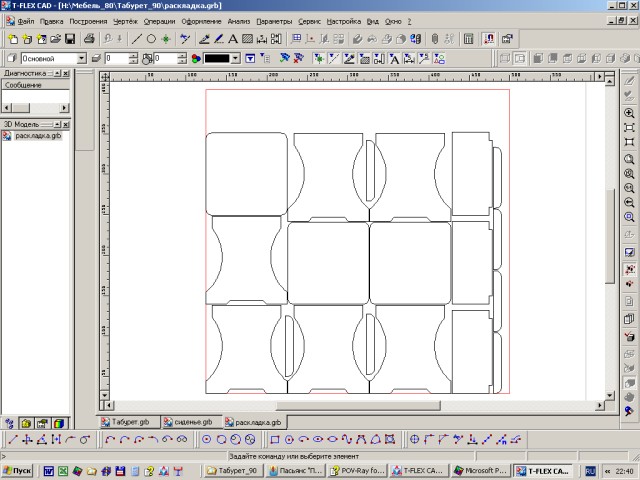
Task: Select раскладка.grb in the 3D Модель tree
Action: pyautogui.click(x=38, y=136)
